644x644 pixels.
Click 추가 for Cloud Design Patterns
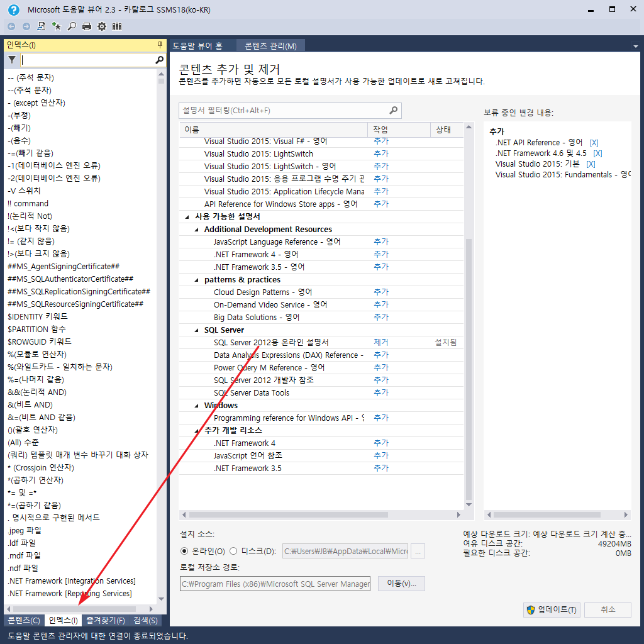(380, 292)
